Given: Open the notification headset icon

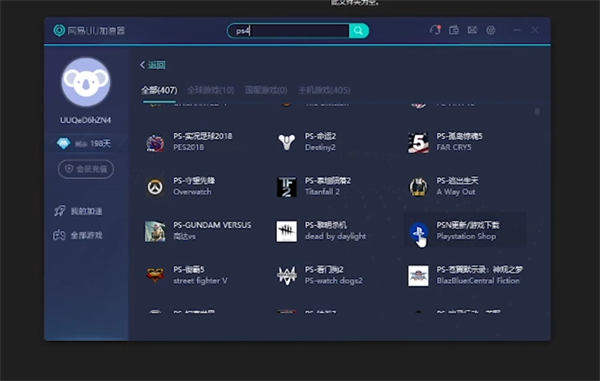Looking at the screenshot, I should [x=435, y=30].
